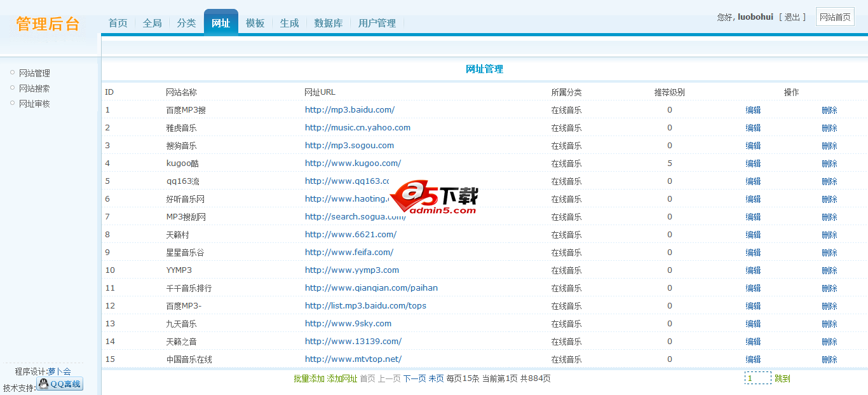The image size is (868, 395).
Task: Open the http://www.feifa.com/ link
Action: point(349,253)
